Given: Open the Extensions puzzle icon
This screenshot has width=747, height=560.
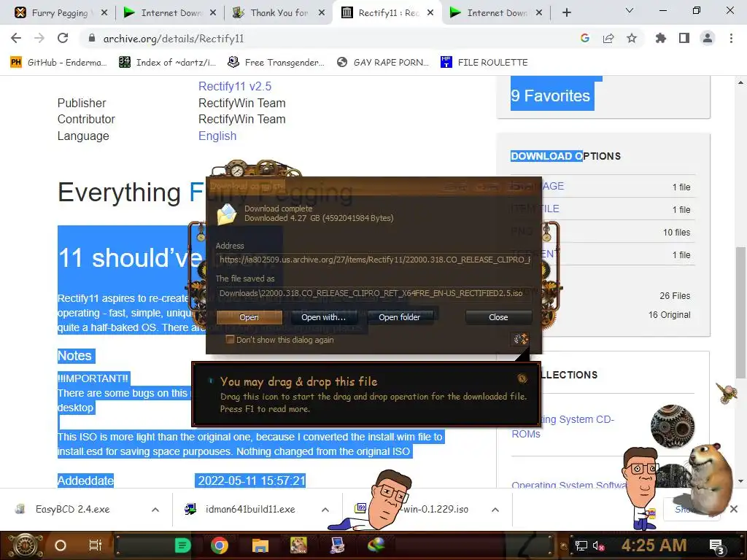Looking at the screenshot, I should pos(661,38).
